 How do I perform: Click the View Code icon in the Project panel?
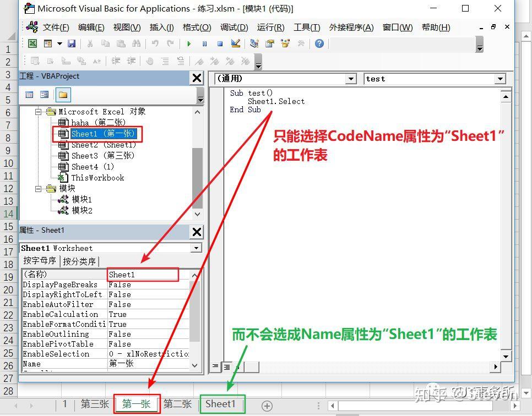click(x=29, y=94)
